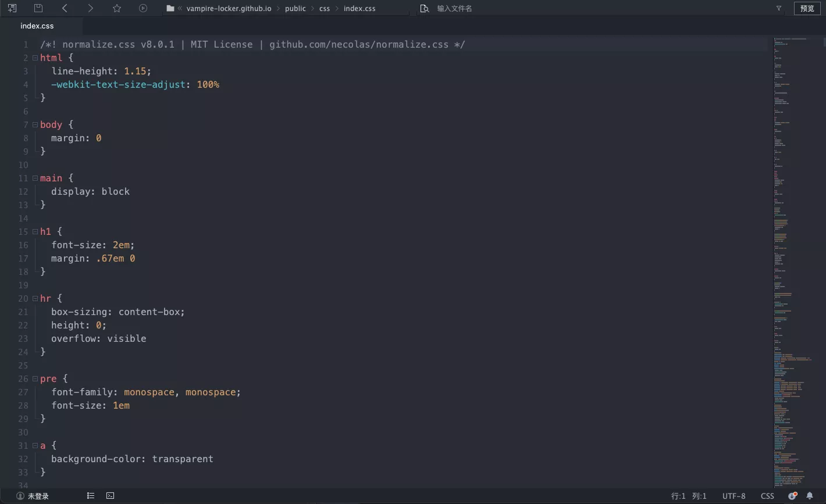Fold the 'a' rule on line 31
This screenshot has width=826, height=504.
click(35, 445)
